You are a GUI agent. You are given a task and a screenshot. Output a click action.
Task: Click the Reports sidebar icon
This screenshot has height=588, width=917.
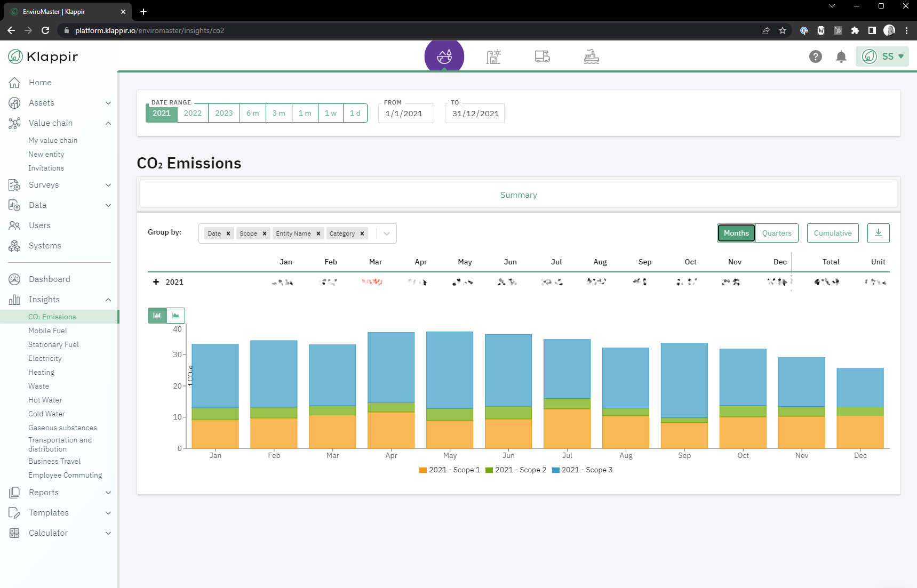(x=14, y=493)
